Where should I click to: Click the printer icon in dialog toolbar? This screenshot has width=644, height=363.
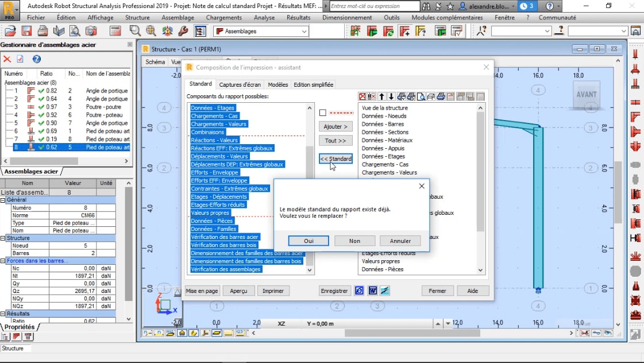coord(441,96)
